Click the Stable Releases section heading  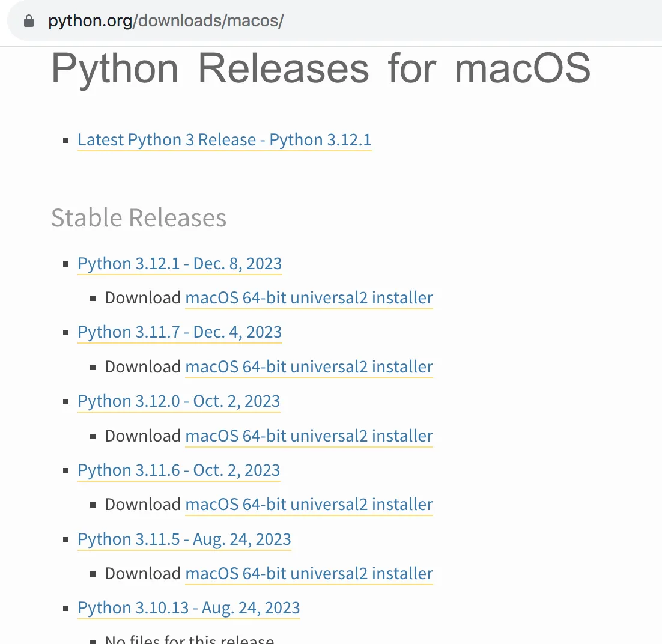pos(138,217)
